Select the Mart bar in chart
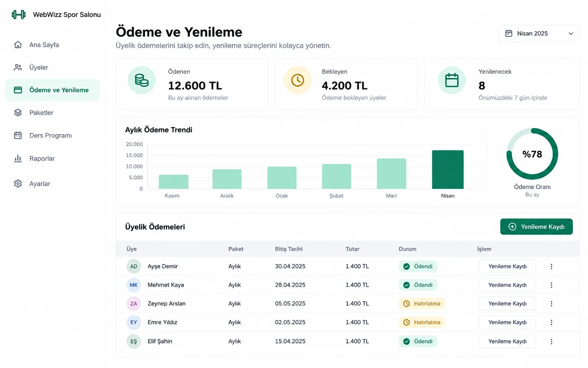The height and width of the screenshot is (368, 588). (392, 174)
